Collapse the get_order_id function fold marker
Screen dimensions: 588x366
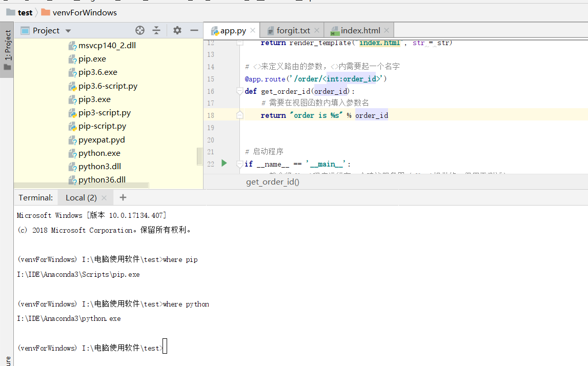[x=239, y=91]
